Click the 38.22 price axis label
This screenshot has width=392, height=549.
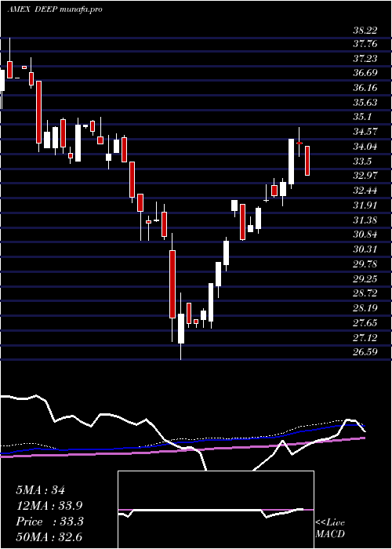coord(365,31)
